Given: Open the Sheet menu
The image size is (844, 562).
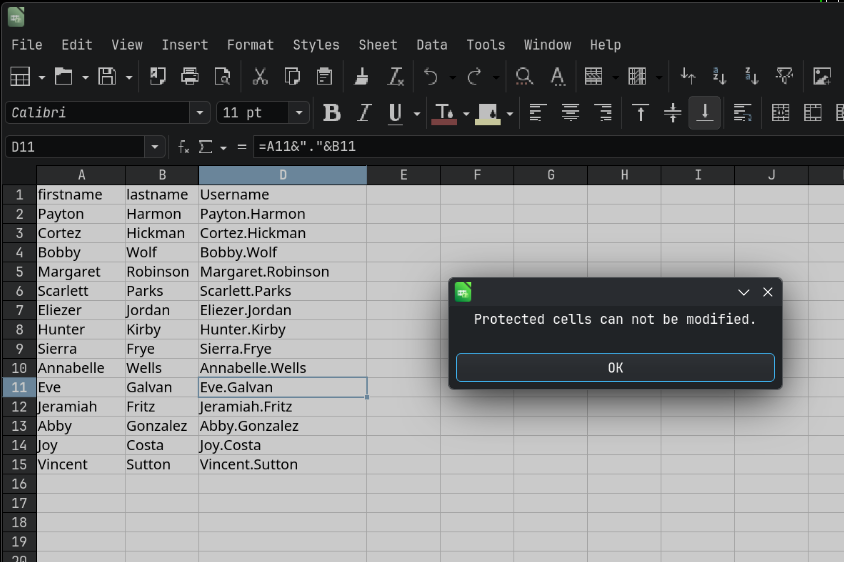Looking at the screenshot, I should pos(378,45).
